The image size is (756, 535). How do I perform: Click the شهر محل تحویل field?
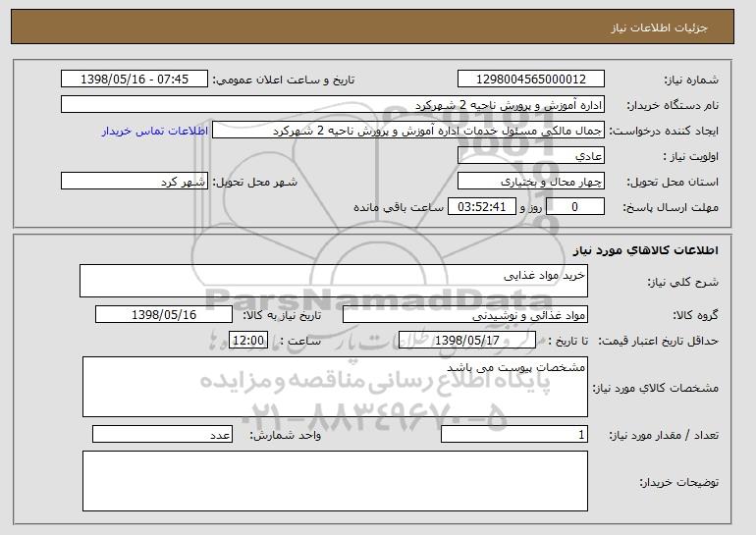click(135, 182)
